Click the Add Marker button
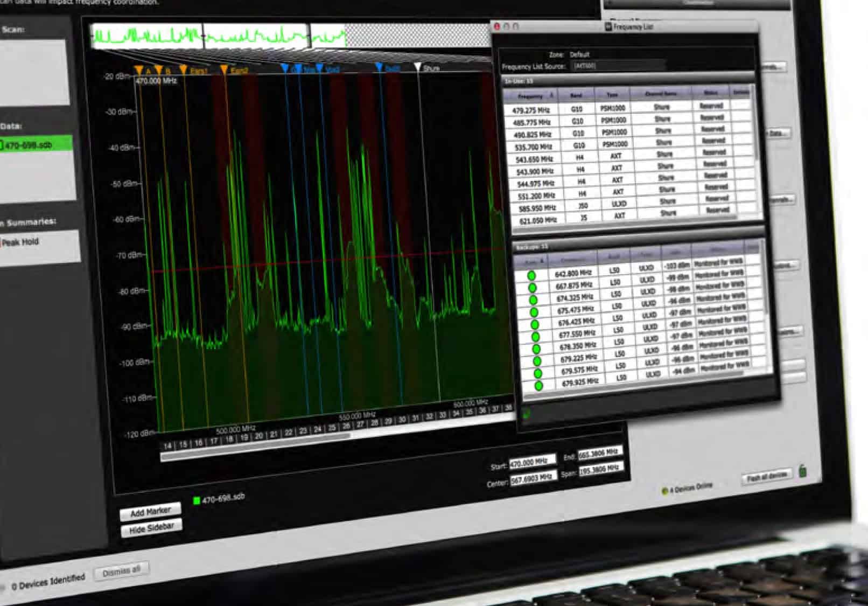The height and width of the screenshot is (606, 868). point(150,512)
